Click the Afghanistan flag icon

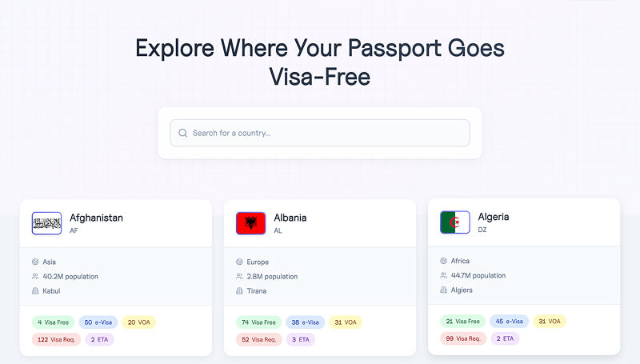coord(46,223)
